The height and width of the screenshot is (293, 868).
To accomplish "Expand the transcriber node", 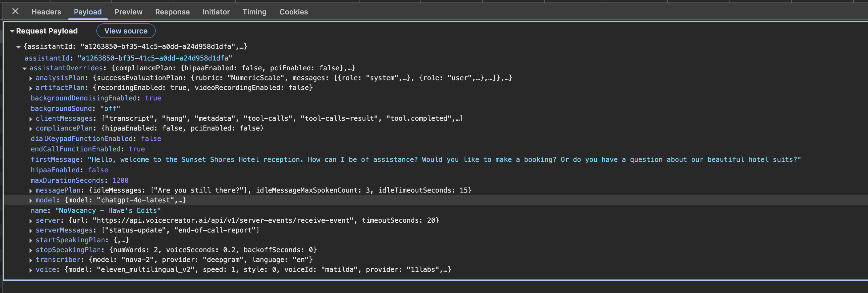I will click(31, 259).
